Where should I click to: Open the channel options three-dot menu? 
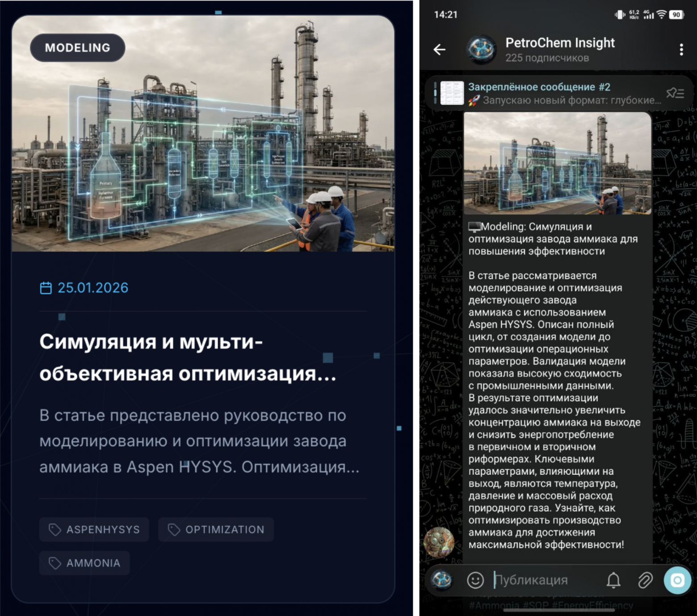681,48
